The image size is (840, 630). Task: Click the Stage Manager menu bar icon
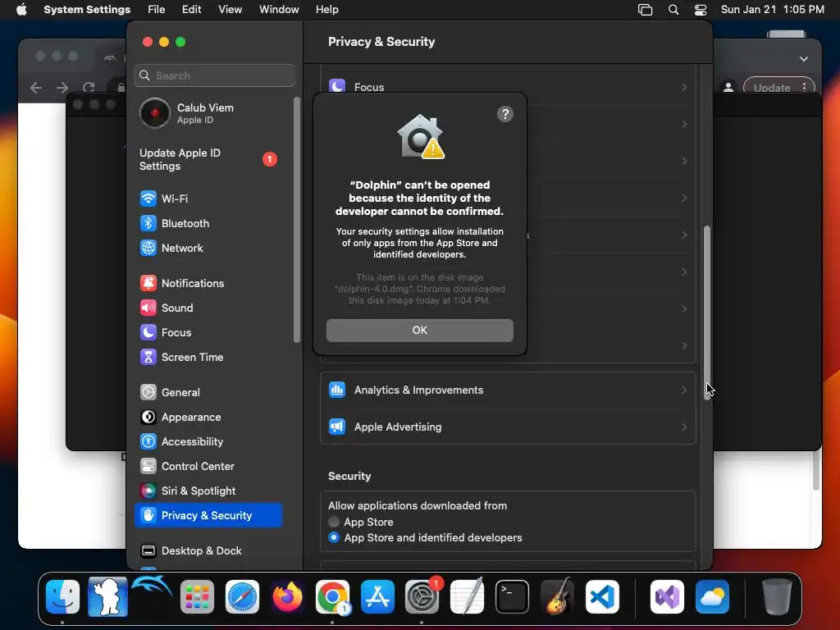[x=645, y=10]
